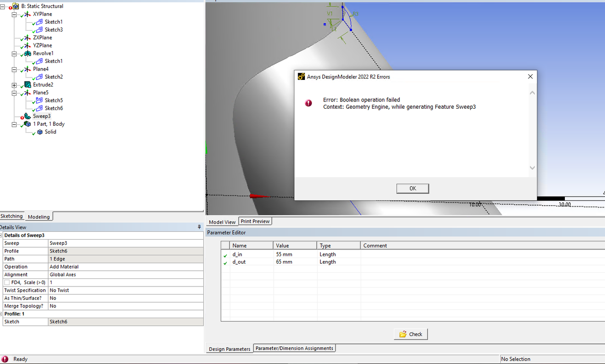The image size is (605, 364).
Task: Click the Sweep name field Sweep3
Action: tap(126, 243)
